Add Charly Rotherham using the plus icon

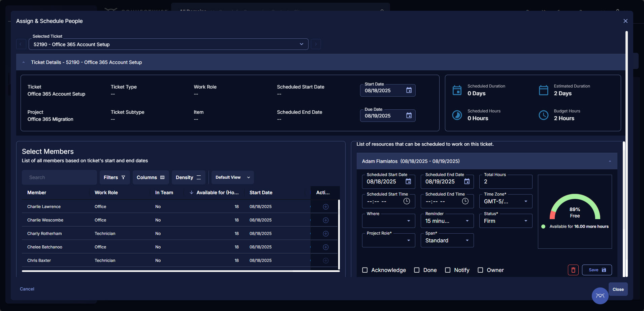click(x=325, y=234)
